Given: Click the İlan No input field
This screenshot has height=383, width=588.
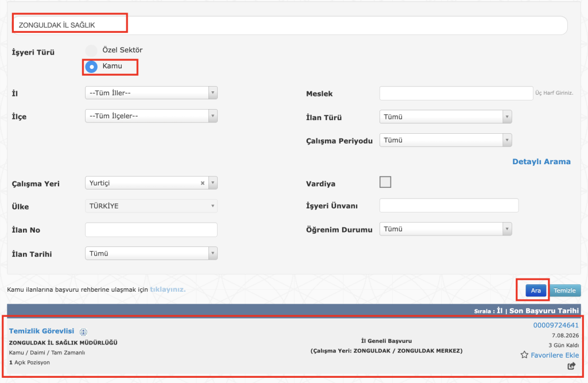Looking at the screenshot, I should [151, 230].
